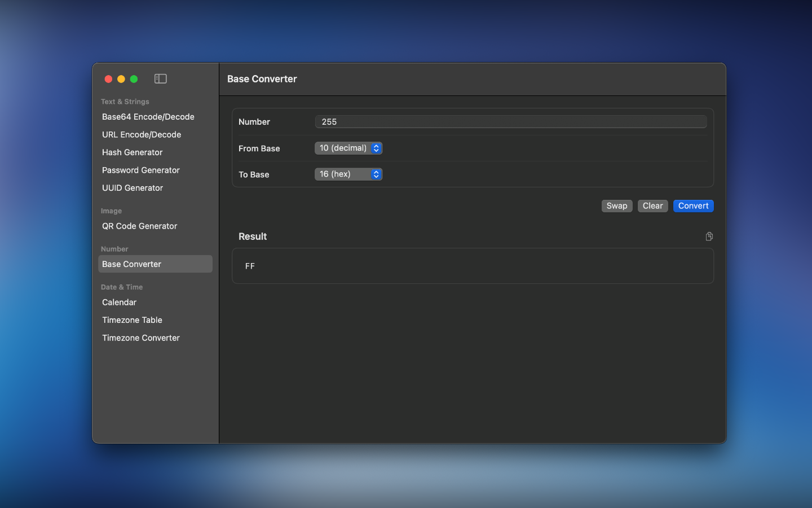Select the FF result text
This screenshot has width=812, height=508.
tap(250, 266)
